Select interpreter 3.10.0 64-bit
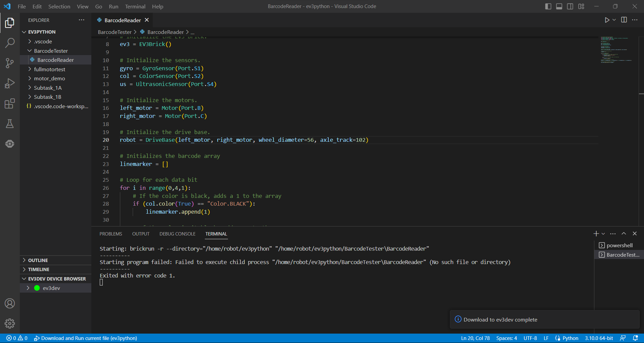 click(599, 338)
